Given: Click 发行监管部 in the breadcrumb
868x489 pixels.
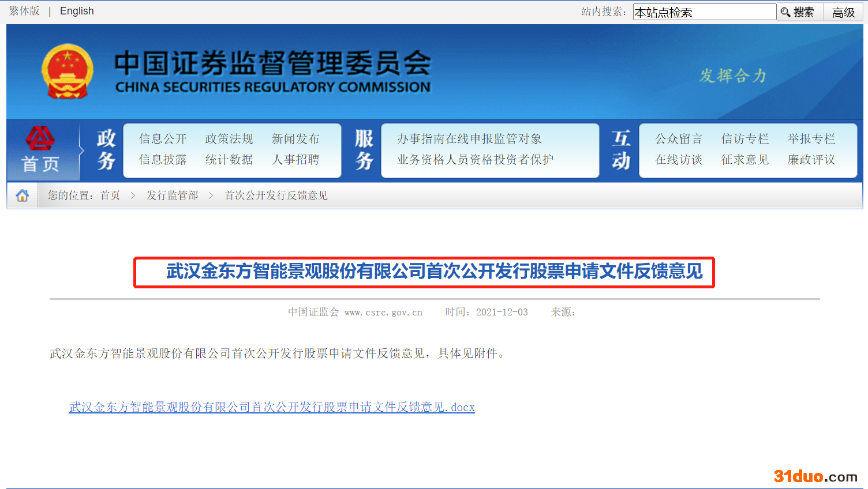Looking at the screenshot, I should 172,195.
